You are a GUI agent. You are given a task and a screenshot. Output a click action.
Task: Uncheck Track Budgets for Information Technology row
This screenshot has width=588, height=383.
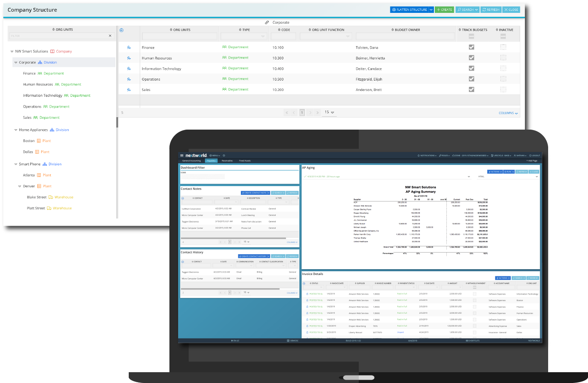coord(471,68)
